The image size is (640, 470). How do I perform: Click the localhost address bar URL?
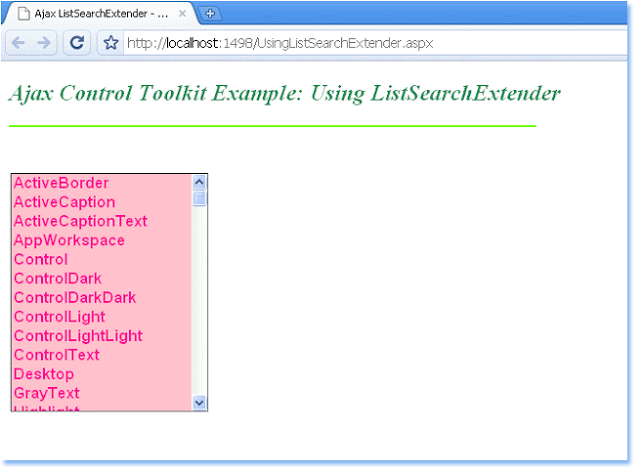(280, 43)
